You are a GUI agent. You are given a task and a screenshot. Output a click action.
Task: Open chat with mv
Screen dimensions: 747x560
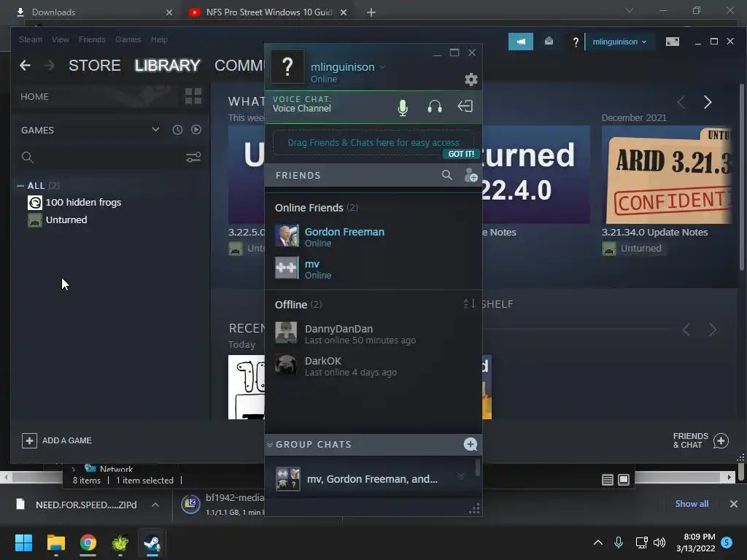[x=373, y=268]
